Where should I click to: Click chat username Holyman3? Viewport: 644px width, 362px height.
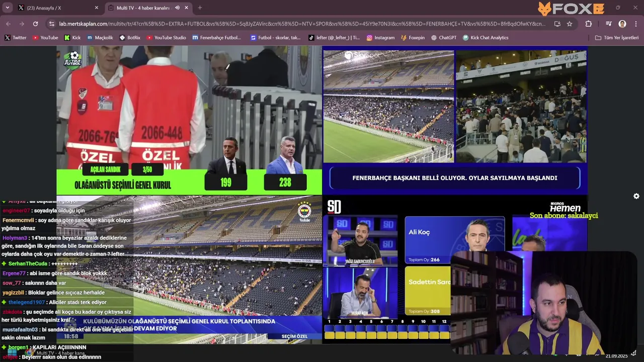tap(15, 238)
